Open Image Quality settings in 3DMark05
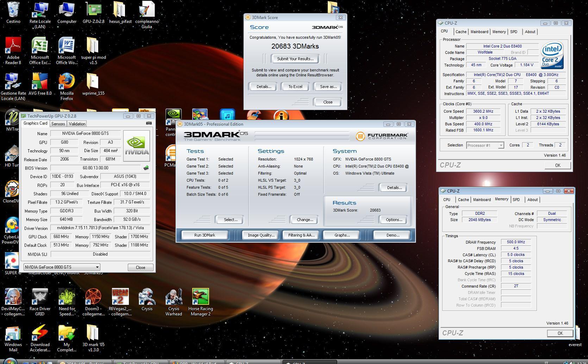Screen dimensions: 588x364 click(261, 235)
